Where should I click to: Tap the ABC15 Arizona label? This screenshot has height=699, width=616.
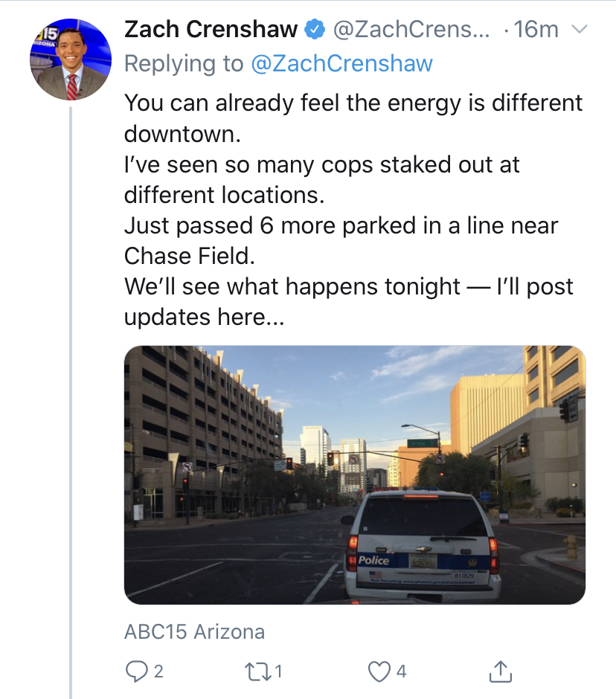coord(194,631)
